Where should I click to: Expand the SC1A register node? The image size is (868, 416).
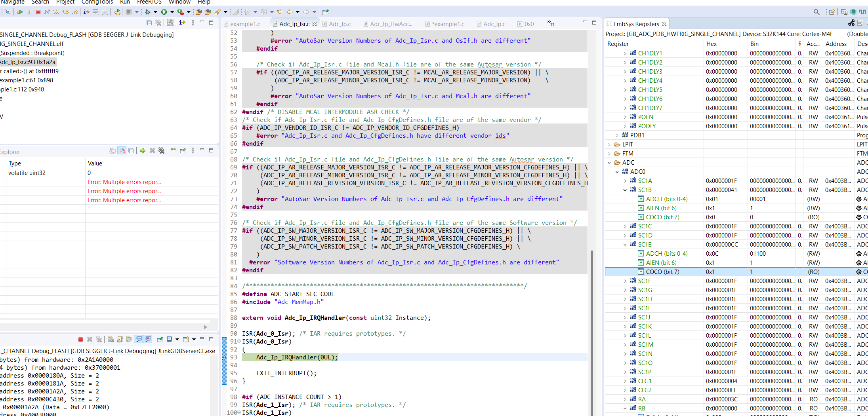(625, 181)
